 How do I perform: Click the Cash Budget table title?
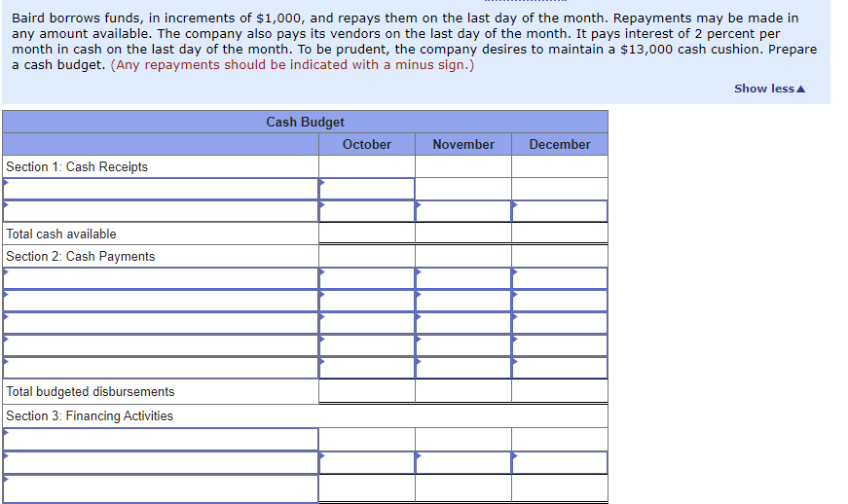coord(305,122)
